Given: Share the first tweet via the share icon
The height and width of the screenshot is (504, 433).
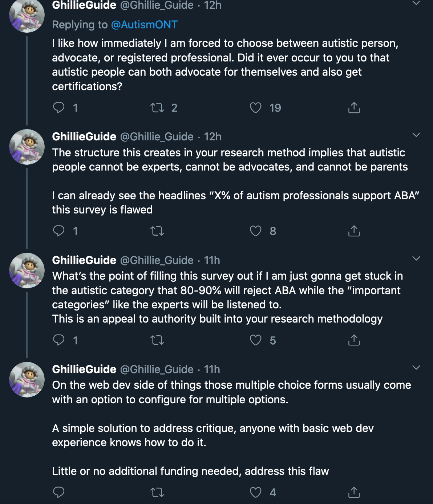Looking at the screenshot, I should tap(353, 107).
